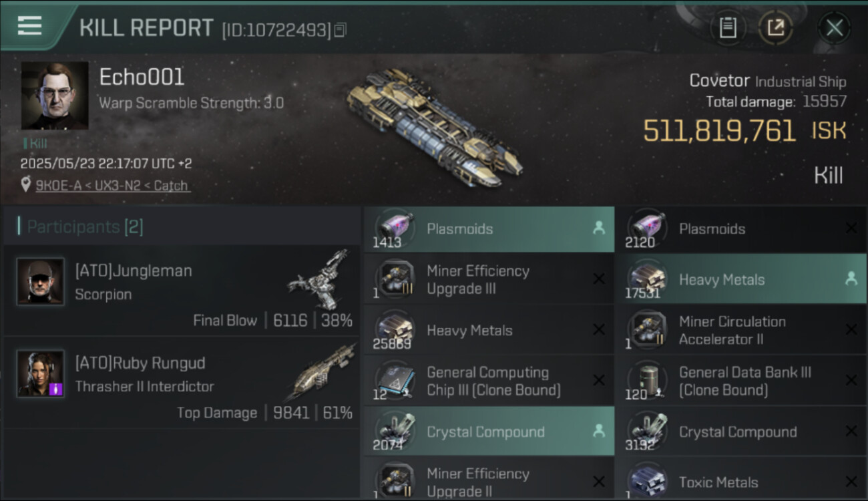Share the kill report externally
Viewport: 868px width, 501px height.
775,27
